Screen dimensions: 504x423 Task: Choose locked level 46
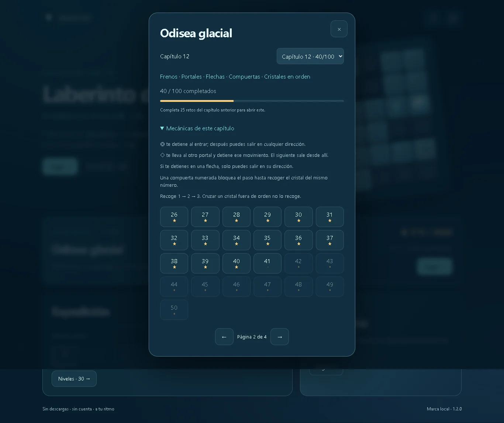[x=237, y=287]
